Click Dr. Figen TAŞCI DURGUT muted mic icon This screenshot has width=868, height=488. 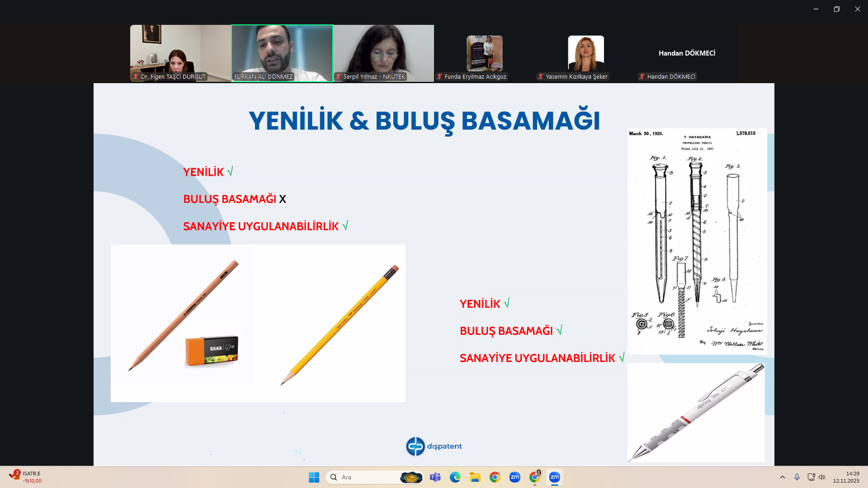pos(136,77)
